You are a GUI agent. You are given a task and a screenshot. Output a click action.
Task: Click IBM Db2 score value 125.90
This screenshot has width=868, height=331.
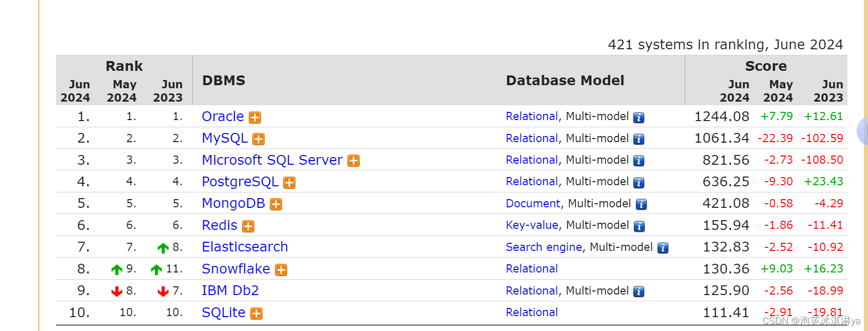[x=726, y=290]
